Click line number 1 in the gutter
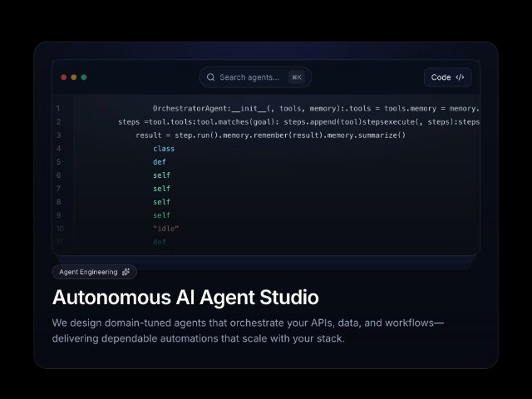 (58, 108)
